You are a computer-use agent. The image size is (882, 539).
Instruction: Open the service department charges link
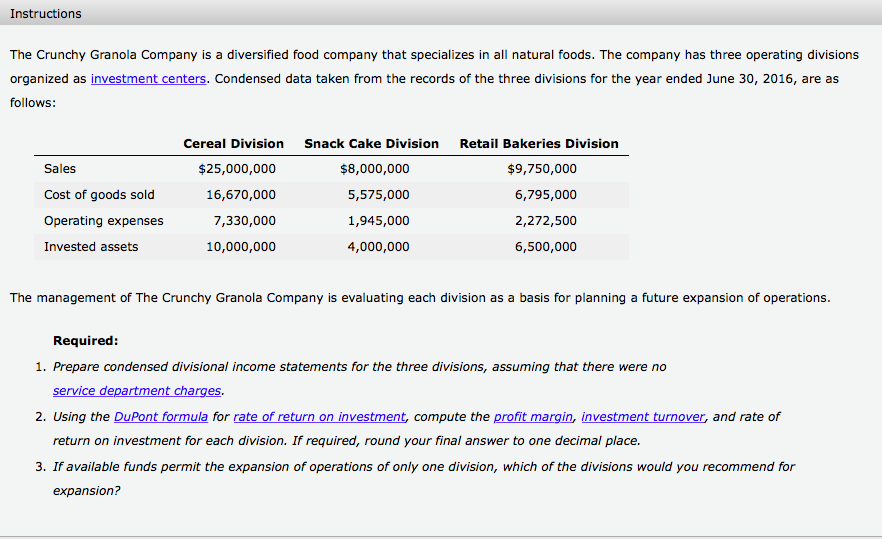coord(137,390)
